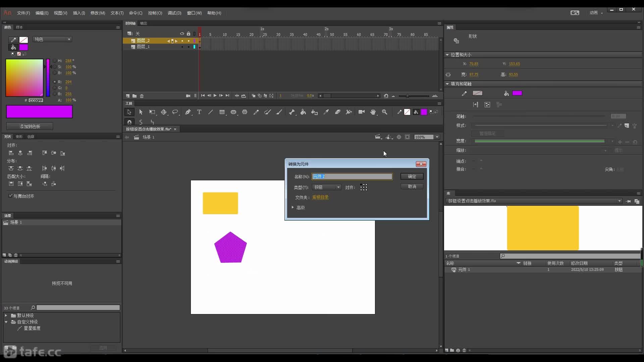Open the 文件(F) menu
Screen dimensions: 644x362
[x=23, y=13]
